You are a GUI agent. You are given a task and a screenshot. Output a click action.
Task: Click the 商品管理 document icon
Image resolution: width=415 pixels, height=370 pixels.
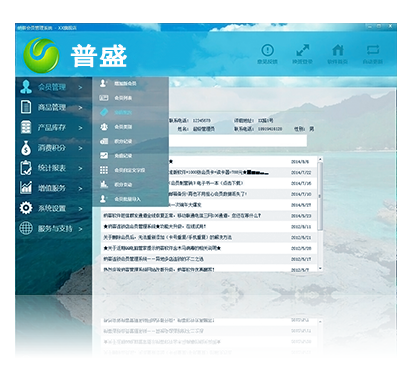26,107
